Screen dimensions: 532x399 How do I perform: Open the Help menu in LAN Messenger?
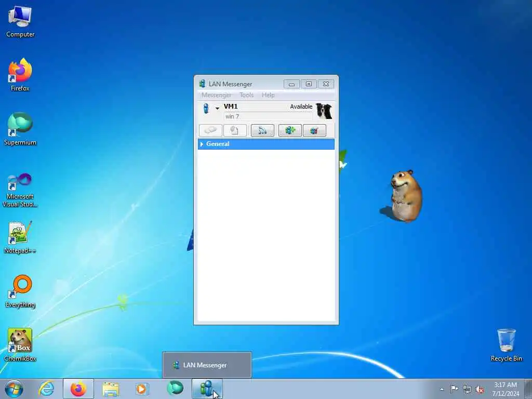[x=268, y=95]
